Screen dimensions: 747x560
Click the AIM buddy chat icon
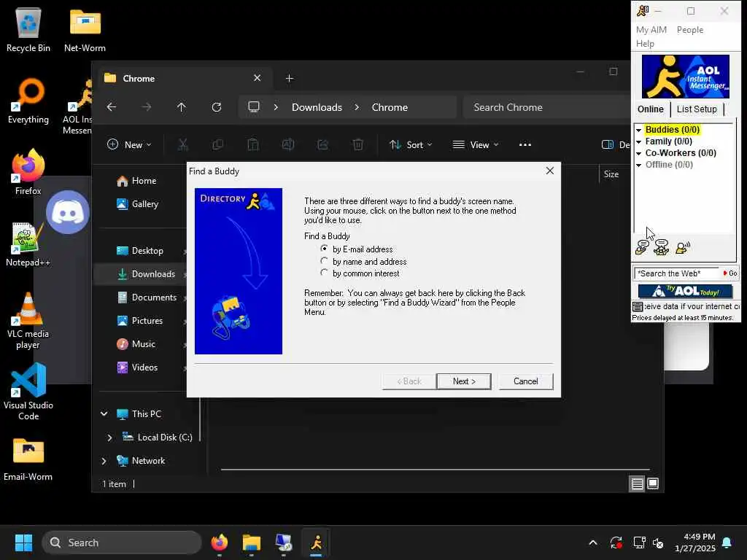click(x=661, y=247)
